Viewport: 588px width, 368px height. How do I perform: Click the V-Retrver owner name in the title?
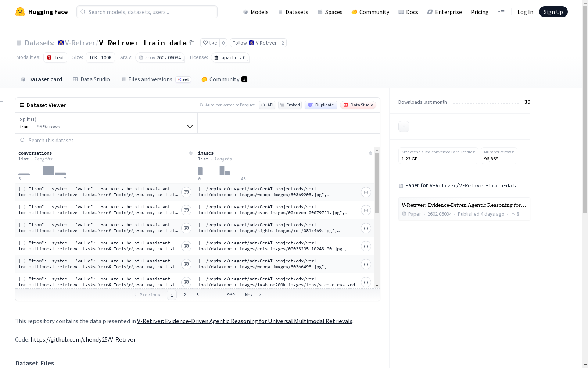(x=80, y=43)
